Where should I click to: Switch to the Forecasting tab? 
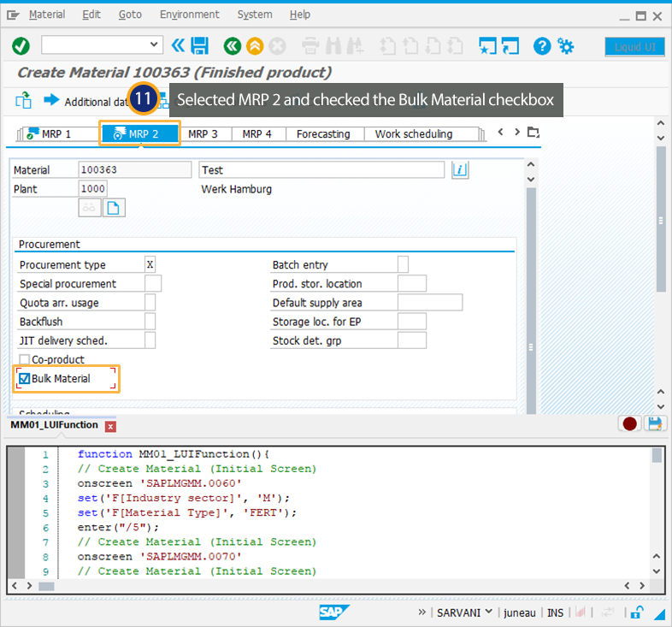click(323, 133)
